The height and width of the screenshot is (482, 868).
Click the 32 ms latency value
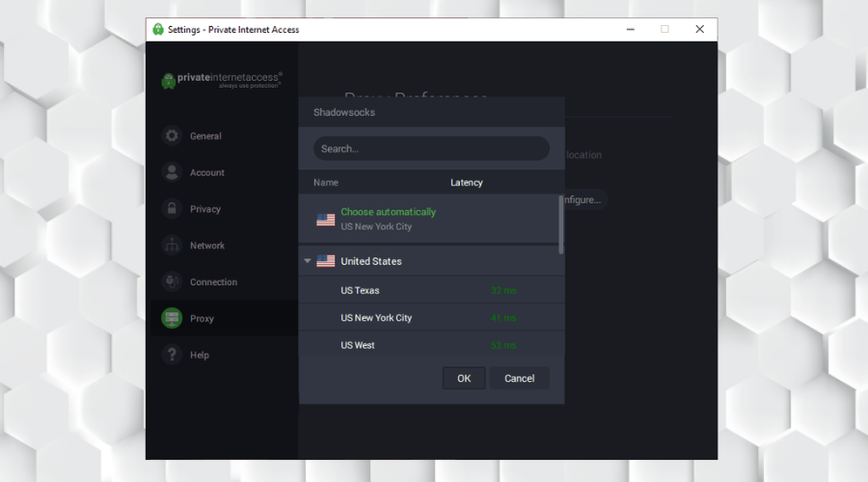[x=503, y=290]
